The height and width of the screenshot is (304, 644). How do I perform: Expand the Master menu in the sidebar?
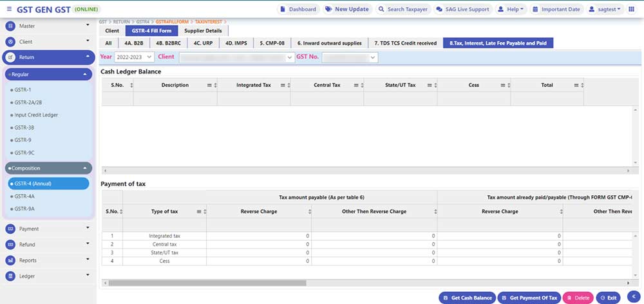pyautogui.click(x=88, y=26)
